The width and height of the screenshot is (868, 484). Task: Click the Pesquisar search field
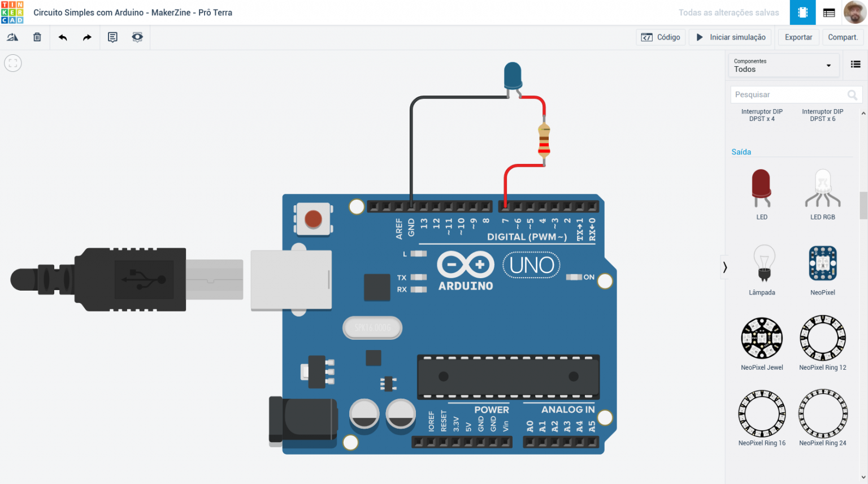(788, 94)
